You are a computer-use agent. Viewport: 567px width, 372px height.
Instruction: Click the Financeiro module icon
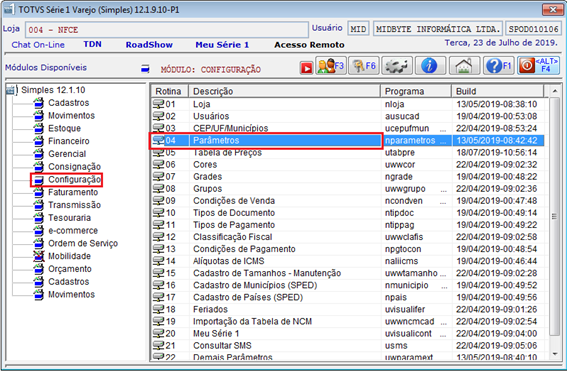(39, 141)
